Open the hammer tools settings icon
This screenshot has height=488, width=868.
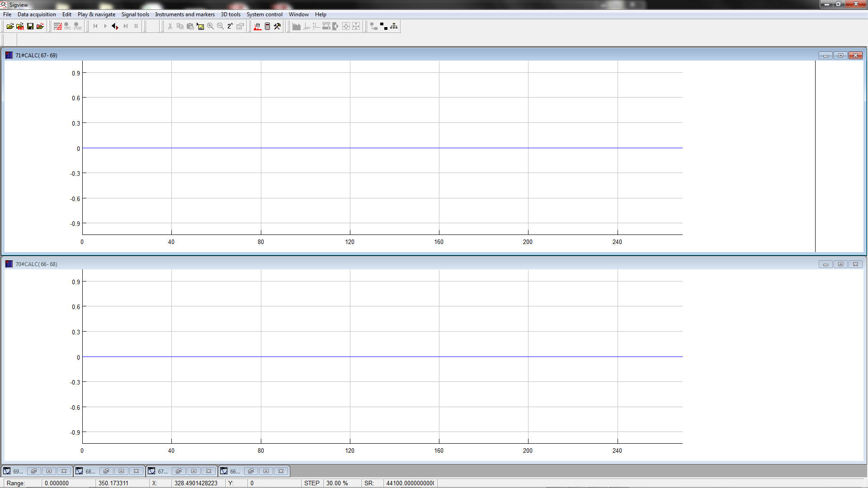tap(277, 26)
